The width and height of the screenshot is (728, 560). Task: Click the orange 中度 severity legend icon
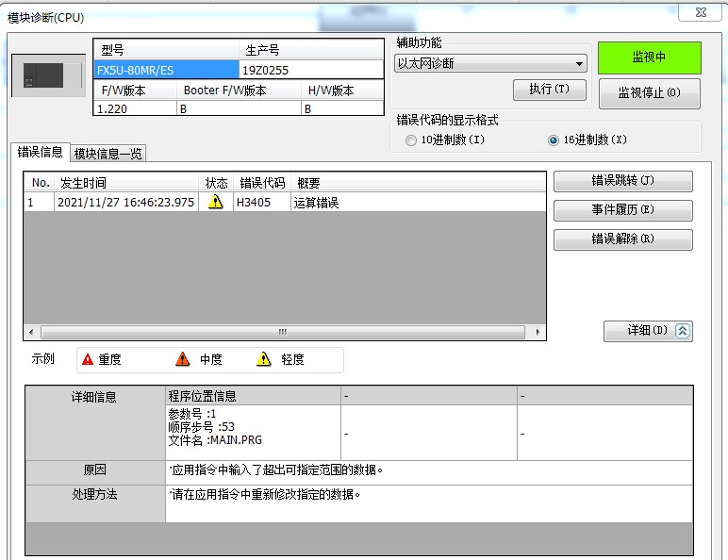click(183, 359)
